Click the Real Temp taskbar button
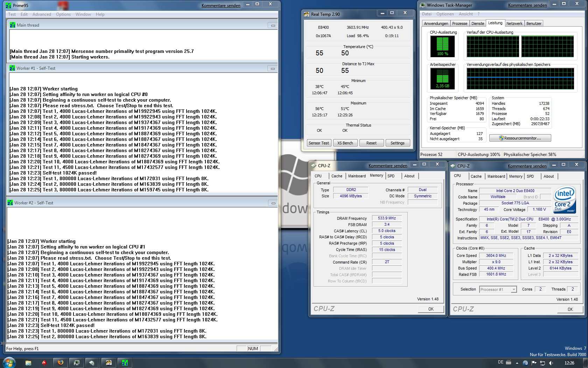The width and height of the screenshot is (588, 368). pyautogui.click(x=108, y=363)
